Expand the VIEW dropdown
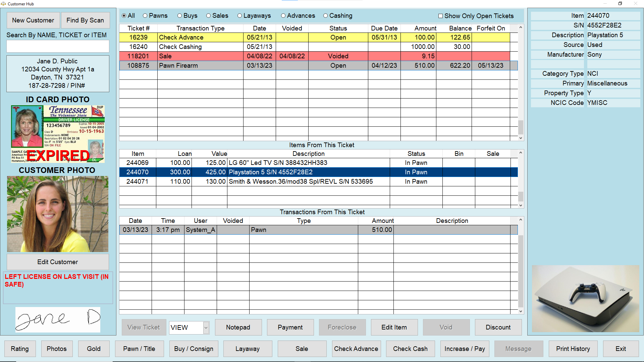The height and width of the screenshot is (362, 644). pos(206,327)
